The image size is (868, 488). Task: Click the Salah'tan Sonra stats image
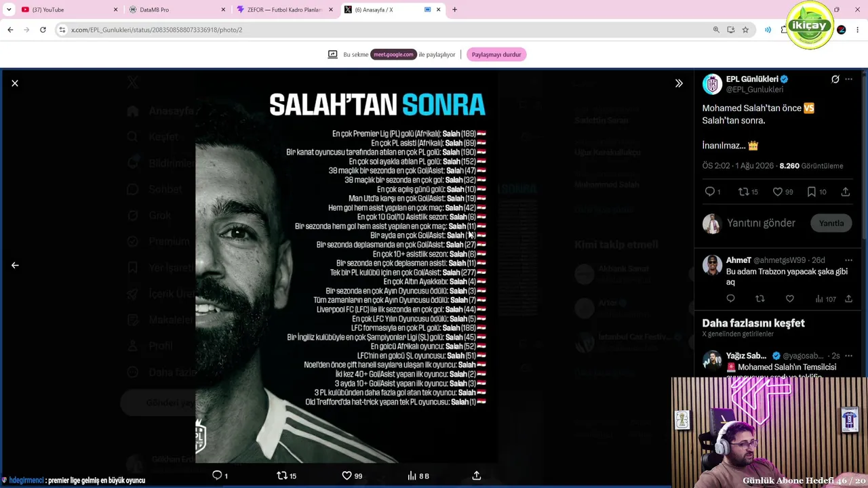(347, 266)
